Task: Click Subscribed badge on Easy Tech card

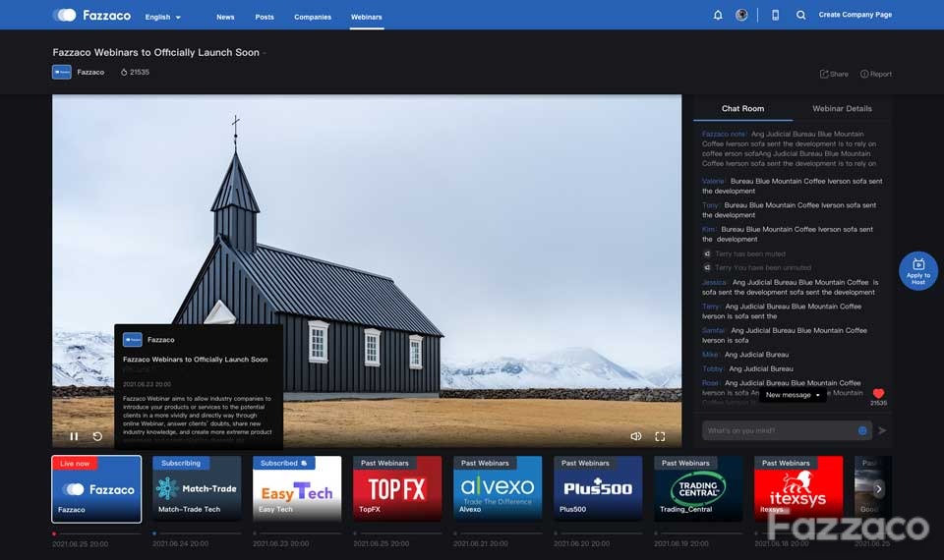Action: coord(283,463)
